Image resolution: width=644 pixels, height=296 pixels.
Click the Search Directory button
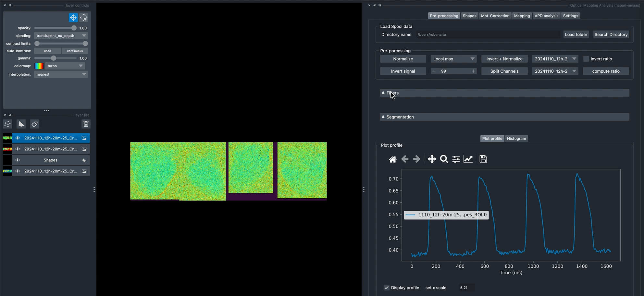tap(611, 34)
